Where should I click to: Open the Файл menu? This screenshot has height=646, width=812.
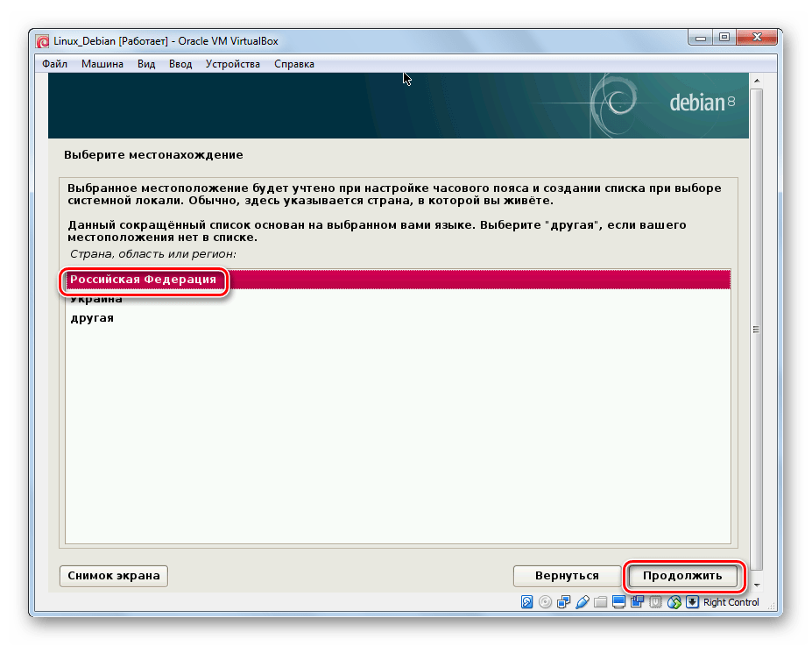(x=54, y=64)
